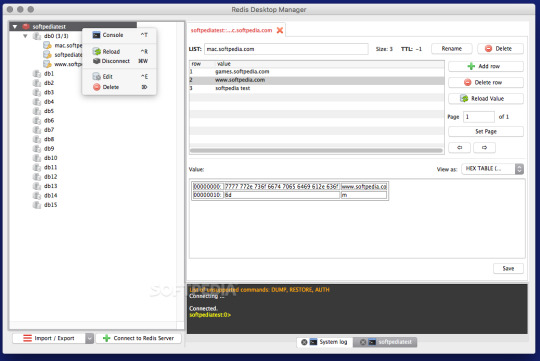Click the red softpediatest server icon
Screen dimensions: 540x361
pos(26,27)
